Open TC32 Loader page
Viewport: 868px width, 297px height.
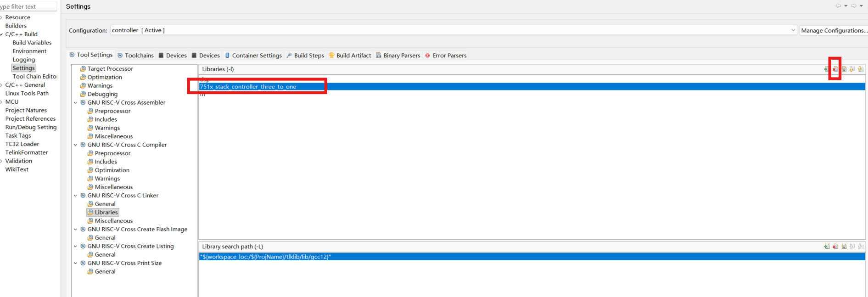(22, 144)
